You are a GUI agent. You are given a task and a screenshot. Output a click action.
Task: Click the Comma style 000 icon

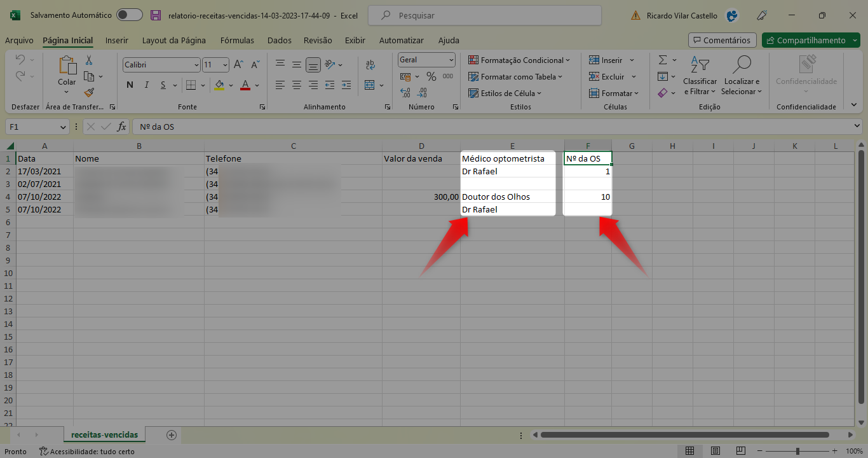pyautogui.click(x=448, y=76)
